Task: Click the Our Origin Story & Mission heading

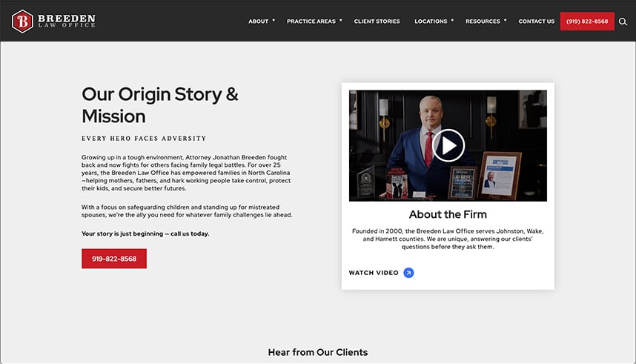Action: coord(160,105)
